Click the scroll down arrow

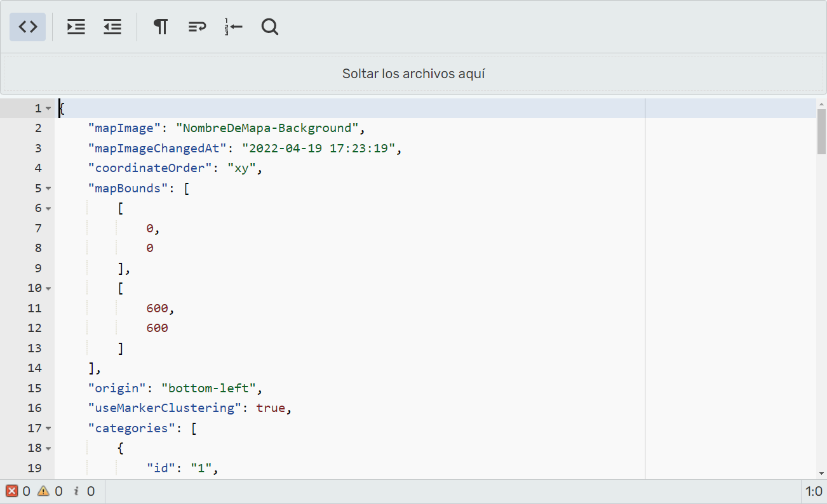821,474
